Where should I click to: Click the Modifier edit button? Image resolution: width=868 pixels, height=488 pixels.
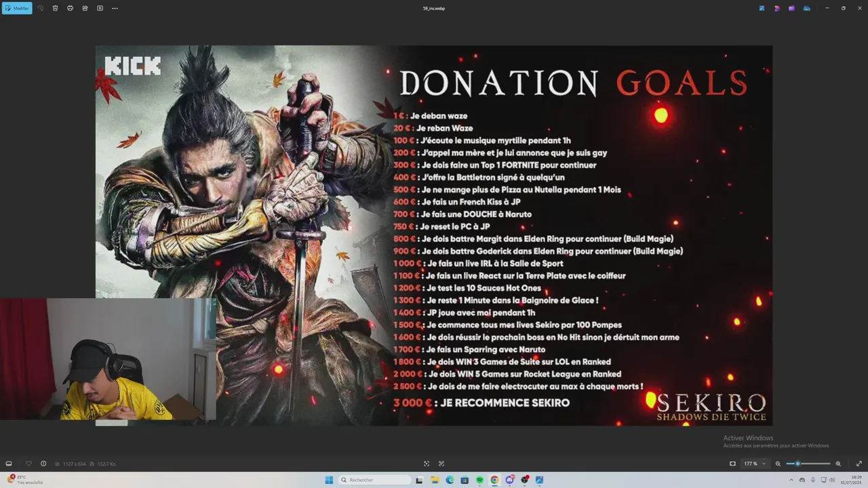[17, 8]
